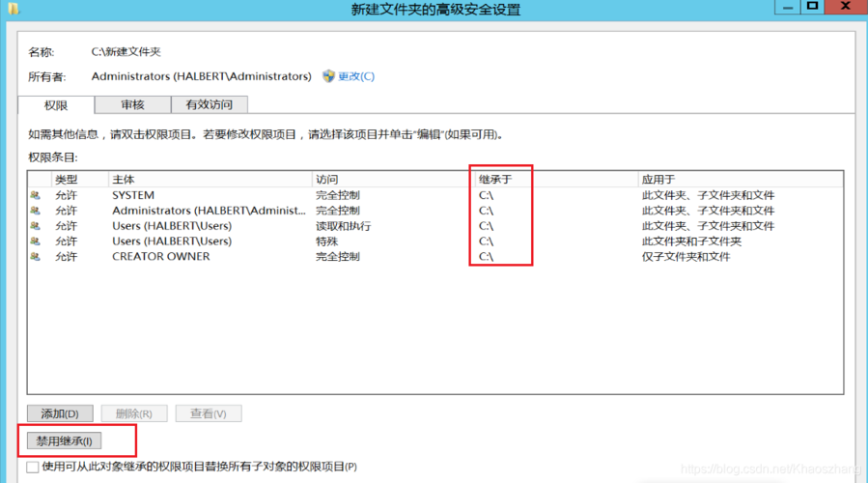Click the icon of Users 特殊 row
Image resolution: width=868 pixels, height=483 pixels.
click(36, 241)
